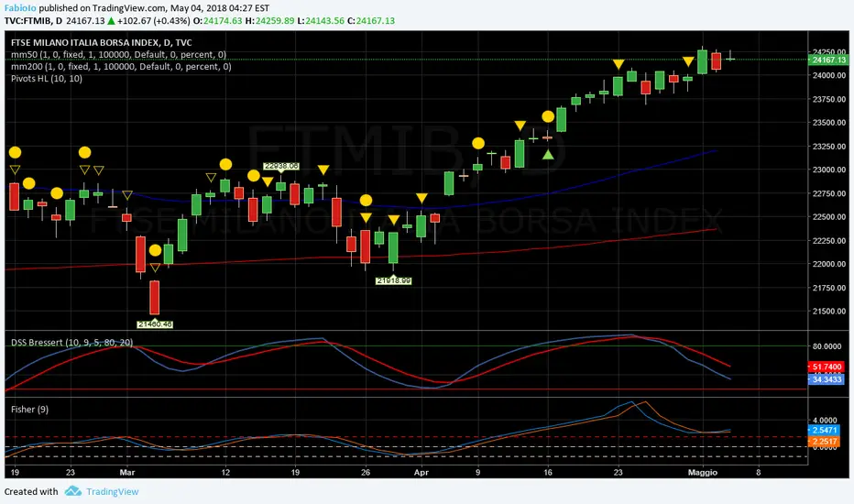Click the open value O:24174.63
The width and height of the screenshot is (854, 504).
217,21
